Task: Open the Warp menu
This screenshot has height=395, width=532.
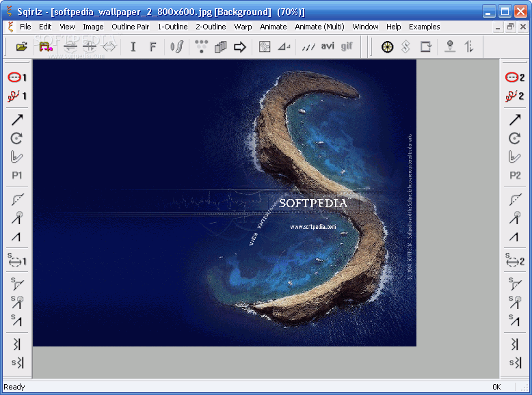Action: [243, 27]
